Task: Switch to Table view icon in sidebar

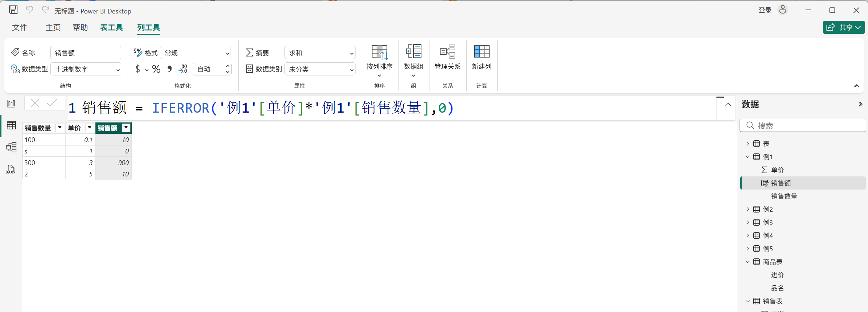Action: (x=11, y=125)
